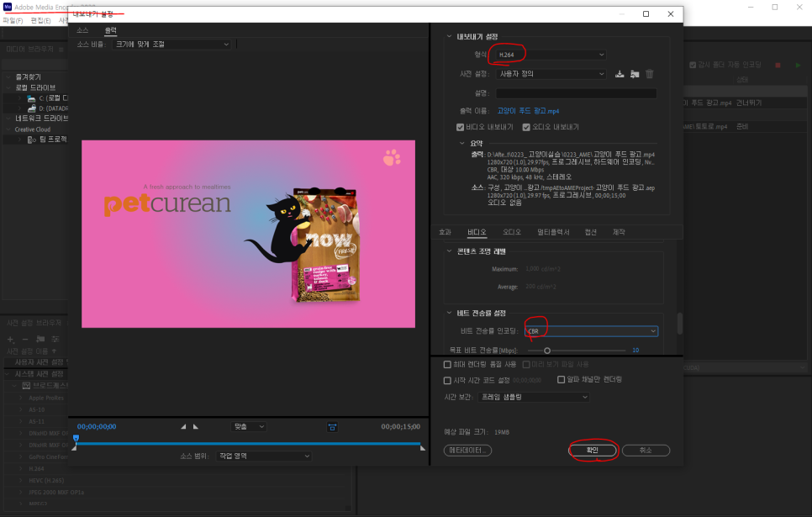
Task: Click the video preview frame
Action: pyautogui.click(x=248, y=234)
